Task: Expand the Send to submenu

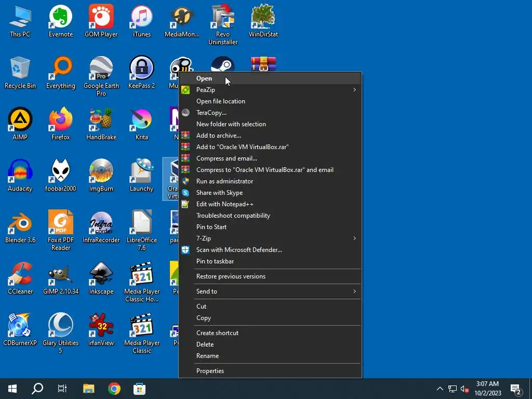Action: pyautogui.click(x=354, y=291)
